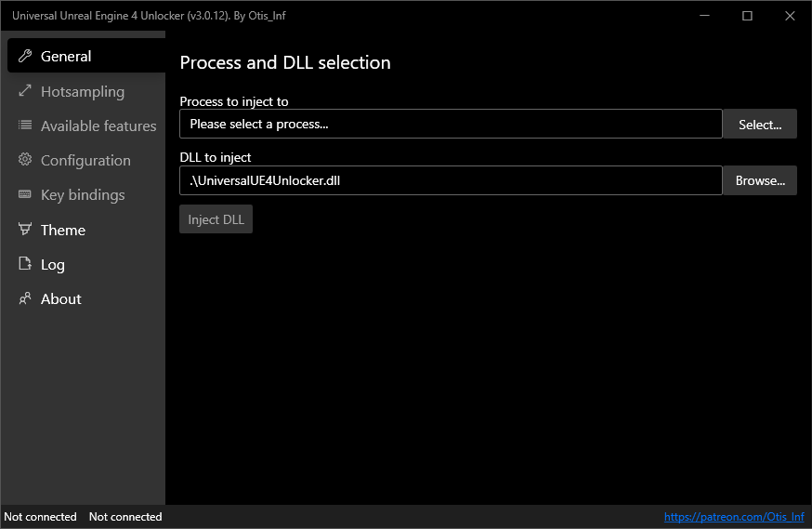Open the About tab
Image resolution: width=812 pixels, height=529 pixels.
pos(60,298)
